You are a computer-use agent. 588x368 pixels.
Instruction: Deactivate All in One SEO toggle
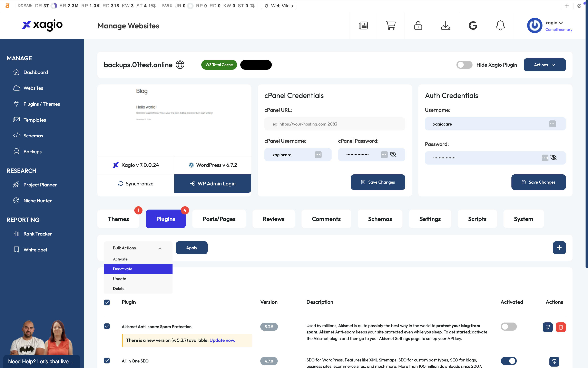coord(509,361)
